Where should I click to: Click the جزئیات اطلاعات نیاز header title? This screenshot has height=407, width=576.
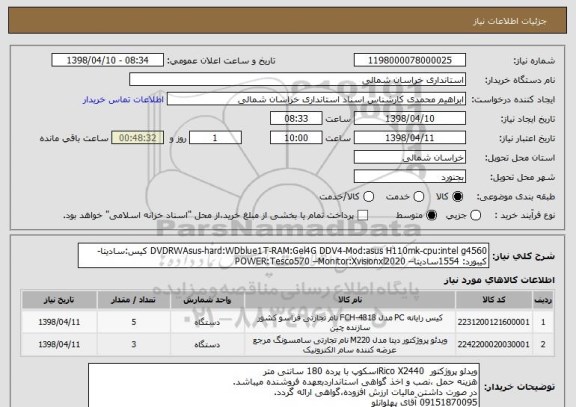(x=510, y=21)
